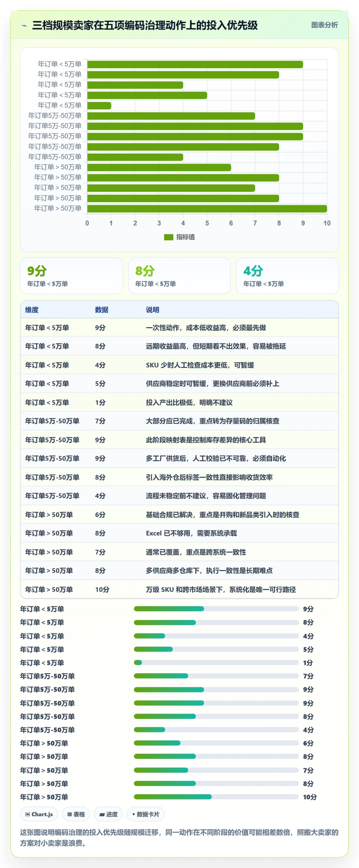Click the 8分 data card
359x868 pixels.
[x=179, y=276]
